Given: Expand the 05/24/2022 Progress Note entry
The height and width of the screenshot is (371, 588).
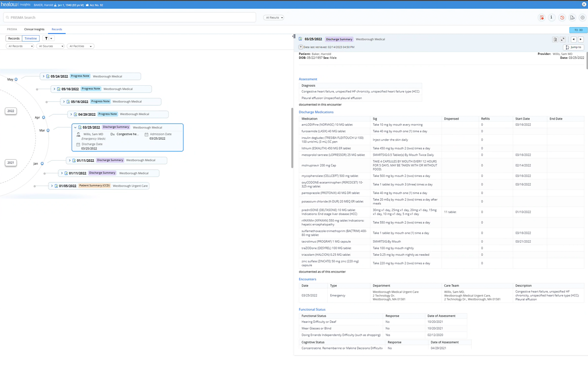Looking at the screenshot, I should [45, 76].
